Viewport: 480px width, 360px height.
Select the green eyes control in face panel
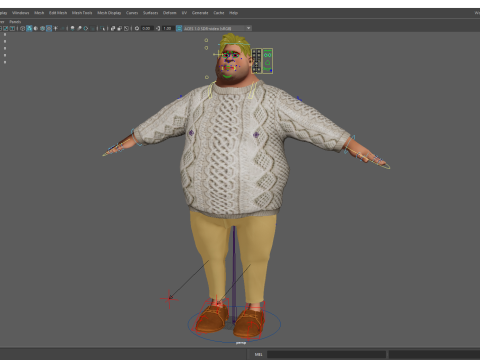click(268, 55)
